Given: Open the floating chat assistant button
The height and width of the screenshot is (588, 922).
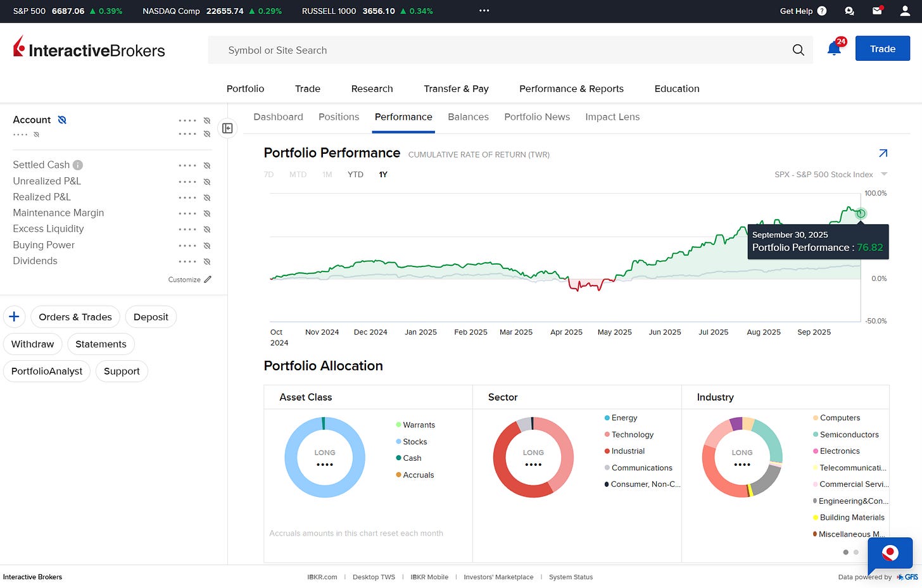Looking at the screenshot, I should pyautogui.click(x=890, y=554).
